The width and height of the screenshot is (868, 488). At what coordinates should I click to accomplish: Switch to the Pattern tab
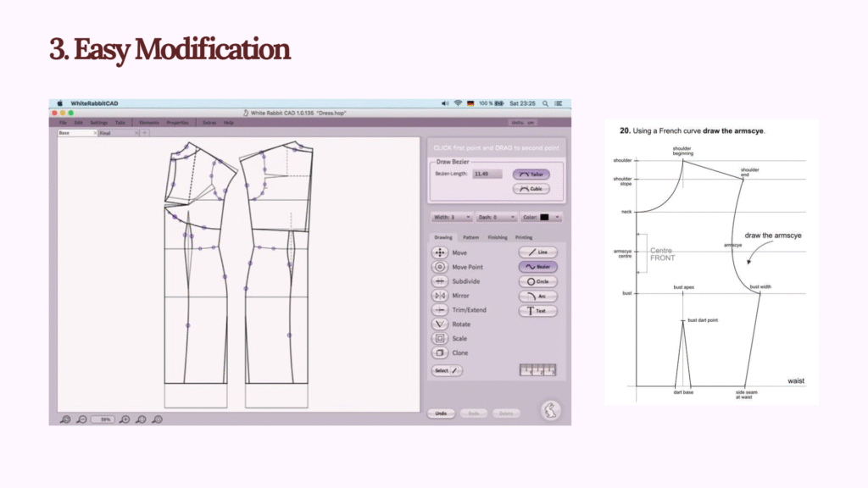click(x=470, y=237)
